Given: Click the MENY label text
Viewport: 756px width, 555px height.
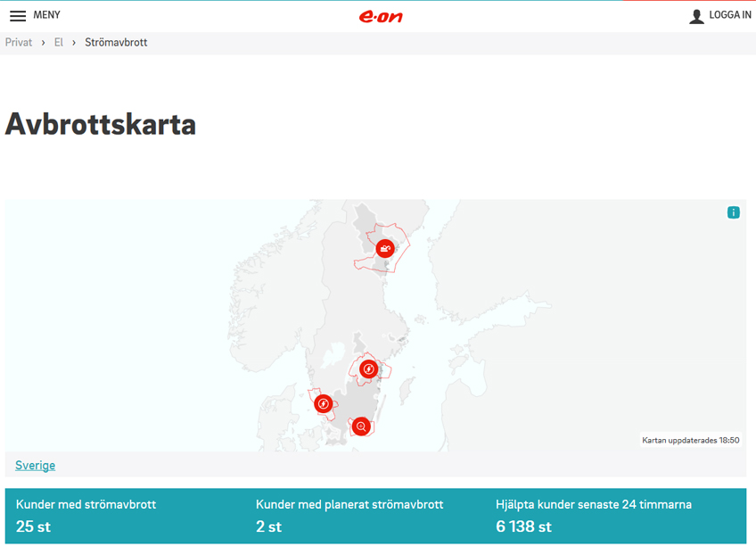Looking at the screenshot, I should point(46,15).
